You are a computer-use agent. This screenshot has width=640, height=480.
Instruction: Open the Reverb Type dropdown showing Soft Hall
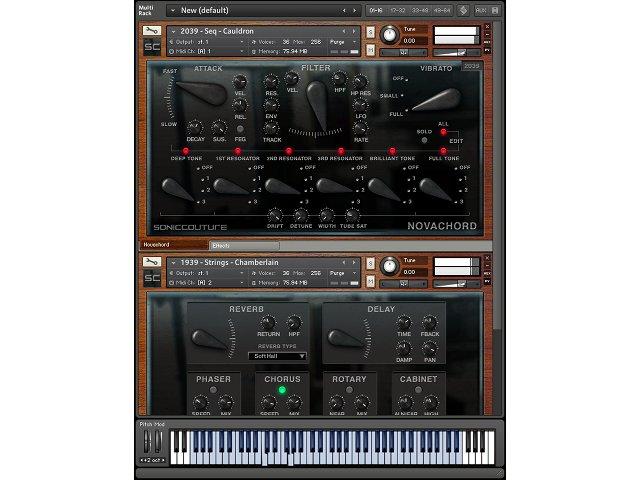(277, 355)
